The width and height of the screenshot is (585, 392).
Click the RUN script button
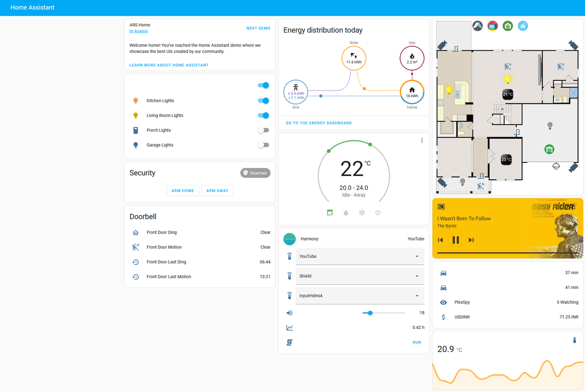click(417, 342)
